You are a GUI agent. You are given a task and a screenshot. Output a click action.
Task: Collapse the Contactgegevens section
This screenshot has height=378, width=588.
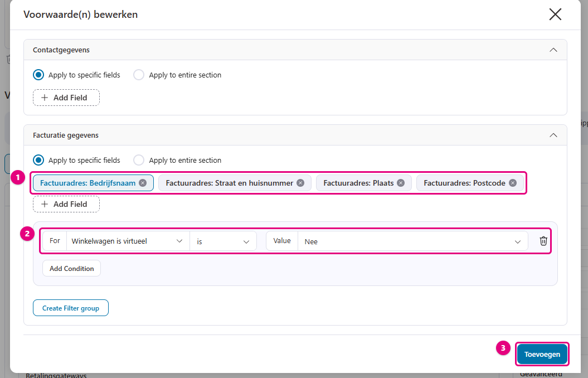[553, 50]
